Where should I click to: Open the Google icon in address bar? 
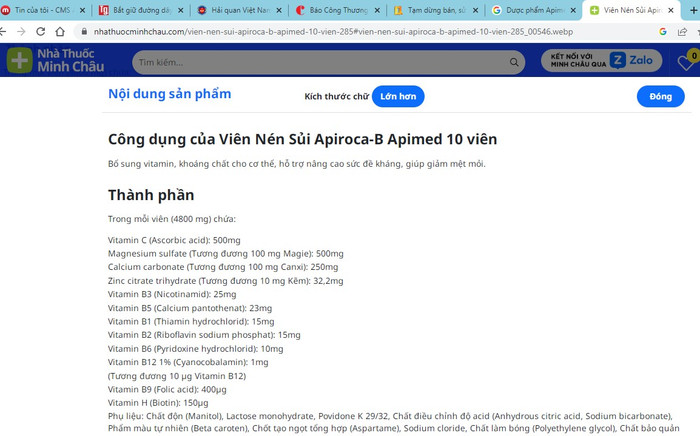pos(662,32)
